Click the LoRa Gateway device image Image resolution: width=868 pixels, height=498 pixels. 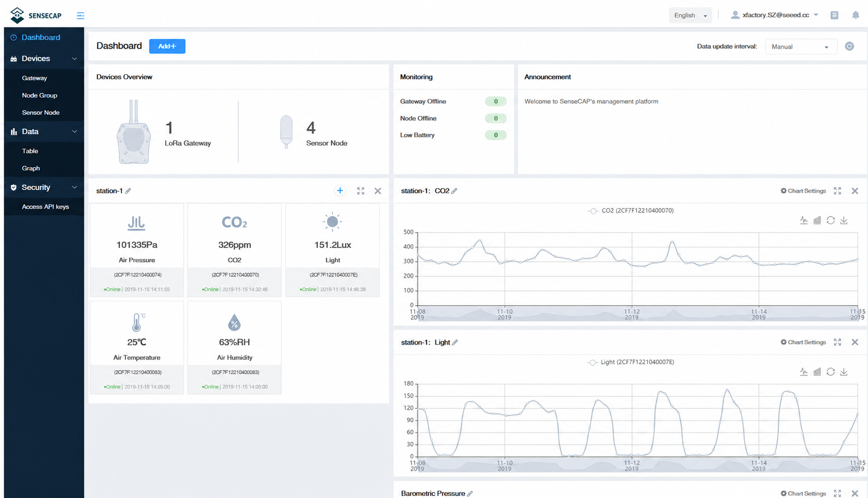[x=134, y=132]
